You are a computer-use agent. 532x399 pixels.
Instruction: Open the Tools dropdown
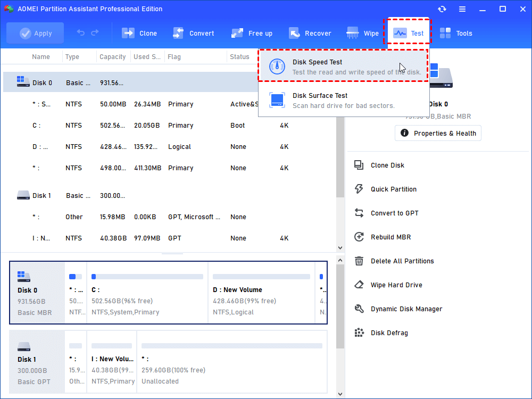tap(456, 33)
